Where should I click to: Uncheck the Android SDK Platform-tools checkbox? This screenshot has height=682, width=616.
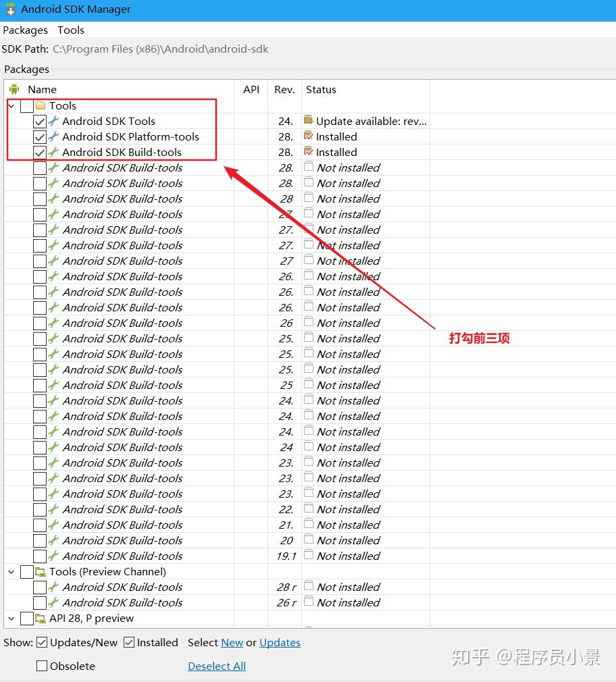click(40, 137)
